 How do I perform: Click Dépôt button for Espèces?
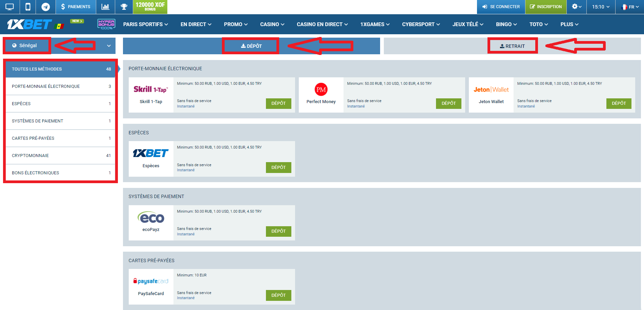(278, 168)
